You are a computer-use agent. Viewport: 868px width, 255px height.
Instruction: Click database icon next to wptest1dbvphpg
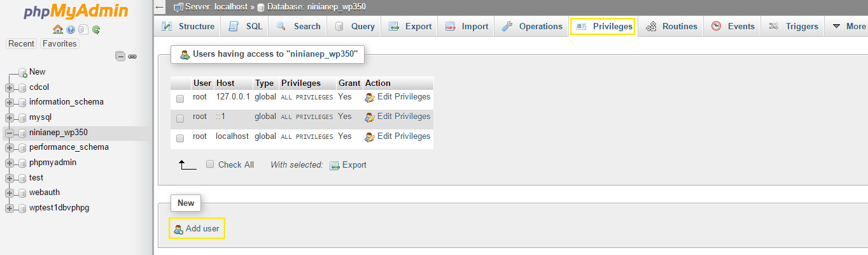22,208
